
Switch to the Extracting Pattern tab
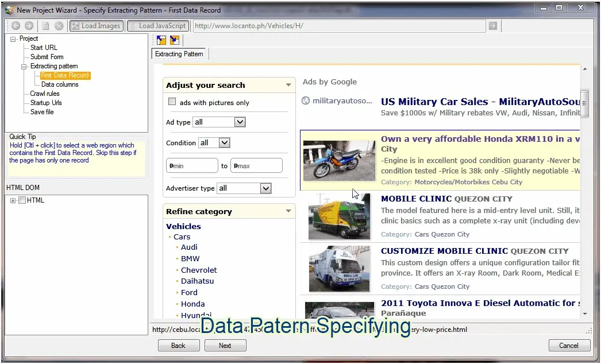pyautogui.click(x=179, y=54)
